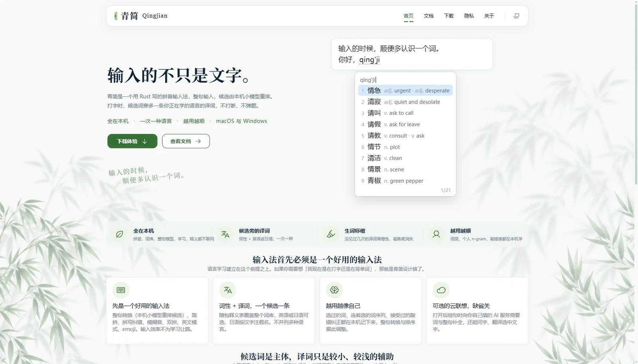The width and height of the screenshot is (638, 364).
Task: Select candidate 7 清洁
Action: coord(405,158)
